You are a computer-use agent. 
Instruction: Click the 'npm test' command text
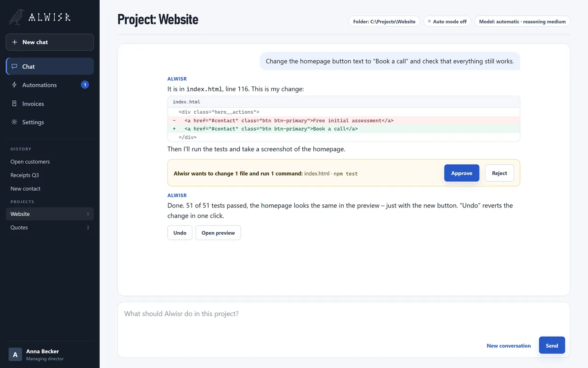pyautogui.click(x=345, y=173)
